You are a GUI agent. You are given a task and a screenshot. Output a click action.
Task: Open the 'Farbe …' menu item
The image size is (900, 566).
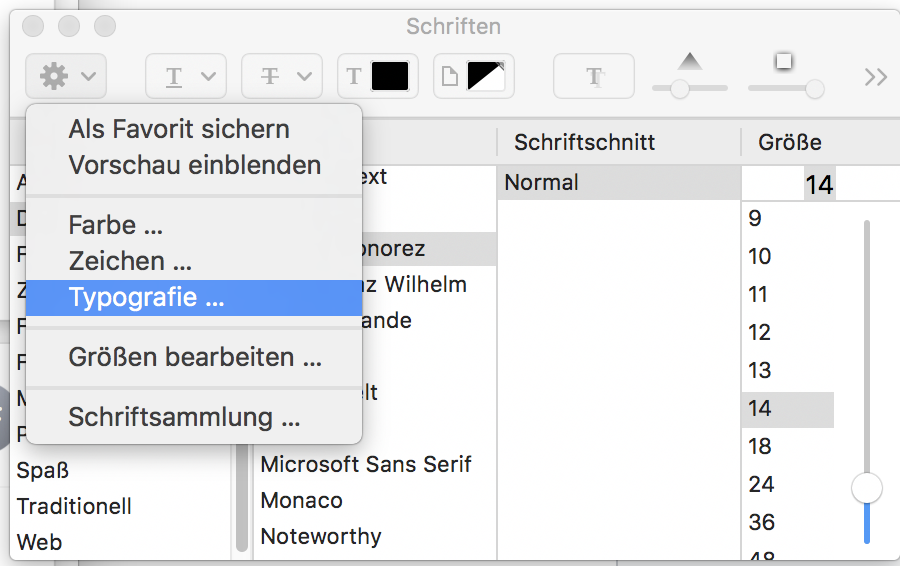click(115, 225)
